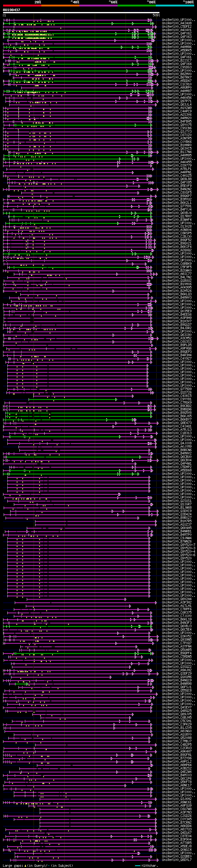The width and height of the screenshot is (197, 868).
Task: Select label UniRef100_C1B313
Action: coord(177,433)
